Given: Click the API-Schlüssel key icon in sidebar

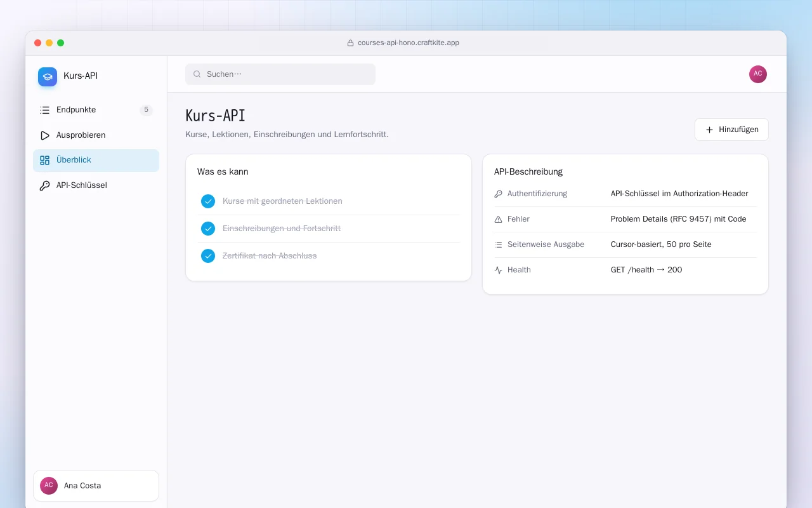Looking at the screenshot, I should 44,186.
